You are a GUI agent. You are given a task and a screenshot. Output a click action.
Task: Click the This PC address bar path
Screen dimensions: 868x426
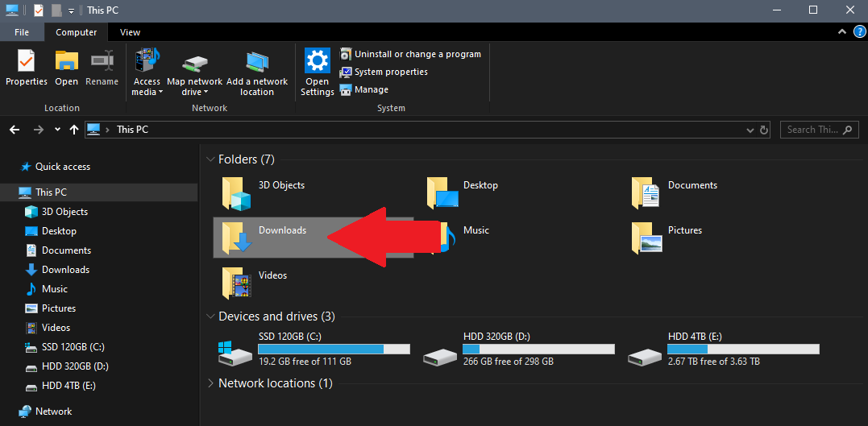(x=132, y=130)
